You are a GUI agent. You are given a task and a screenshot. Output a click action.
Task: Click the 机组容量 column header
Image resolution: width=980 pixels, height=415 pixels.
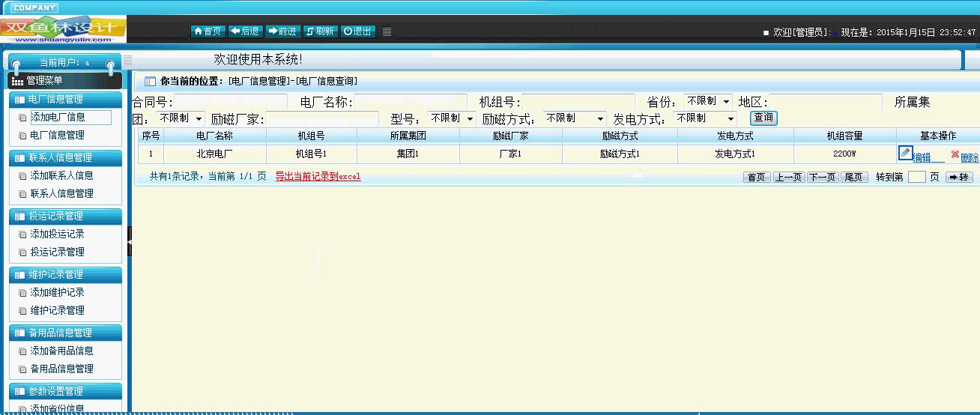(x=844, y=136)
